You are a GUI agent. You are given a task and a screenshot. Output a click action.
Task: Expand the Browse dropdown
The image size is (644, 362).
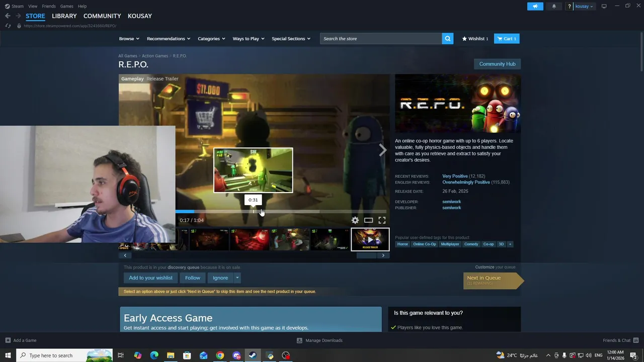click(129, 39)
